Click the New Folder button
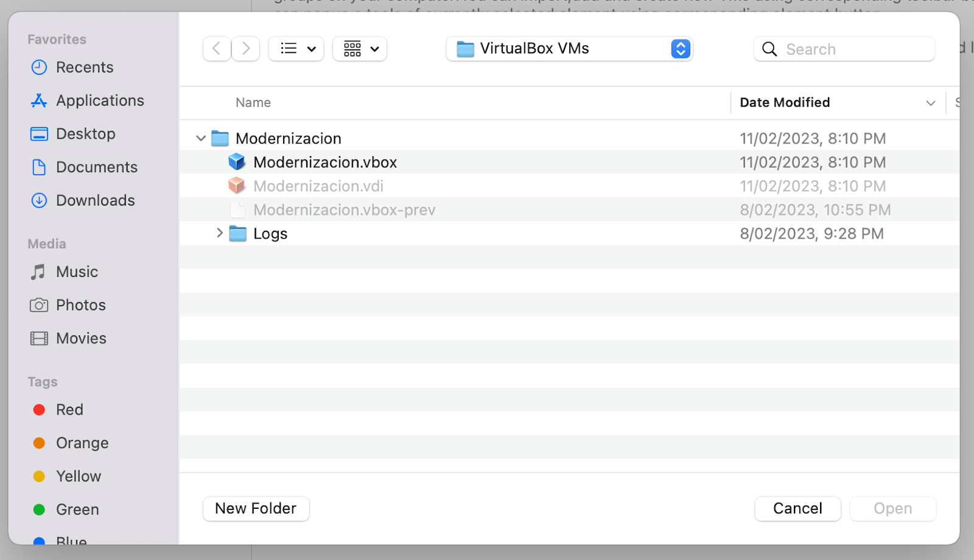Viewport: 974px width, 560px height. coord(256,509)
